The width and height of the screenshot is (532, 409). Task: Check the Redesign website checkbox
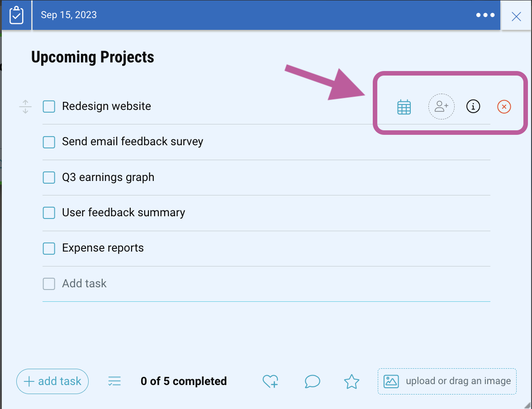[49, 106]
